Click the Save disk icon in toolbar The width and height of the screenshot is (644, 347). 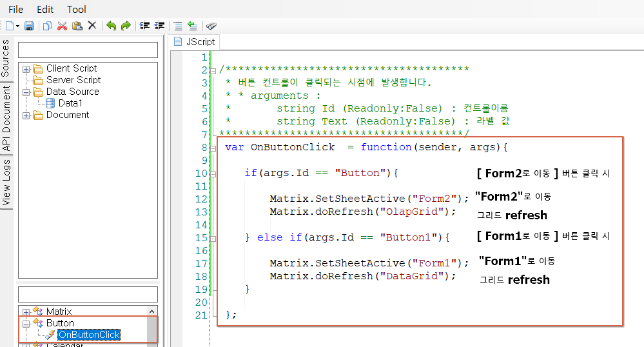point(29,26)
